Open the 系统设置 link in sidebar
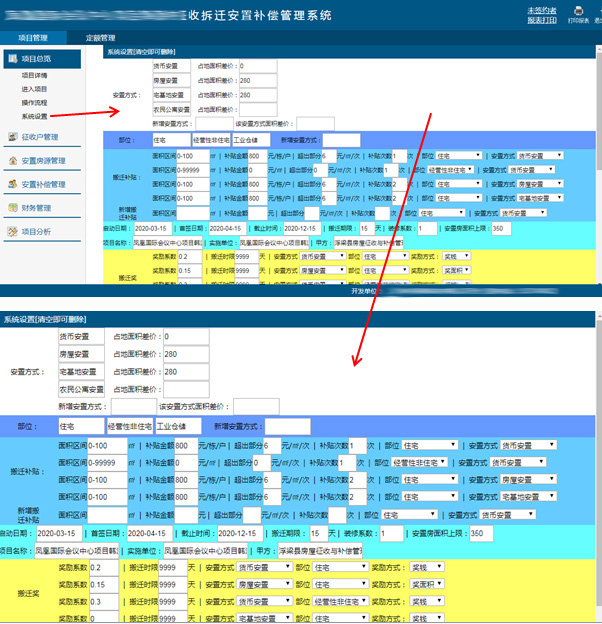Screen dimensions: 602x624 tap(35, 116)
